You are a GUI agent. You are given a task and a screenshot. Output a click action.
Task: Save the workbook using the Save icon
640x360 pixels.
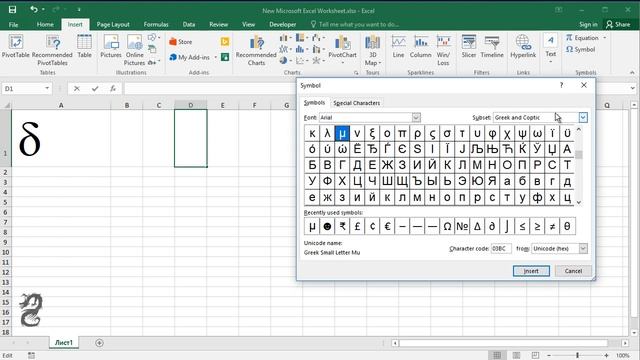[x=12, y=9]
